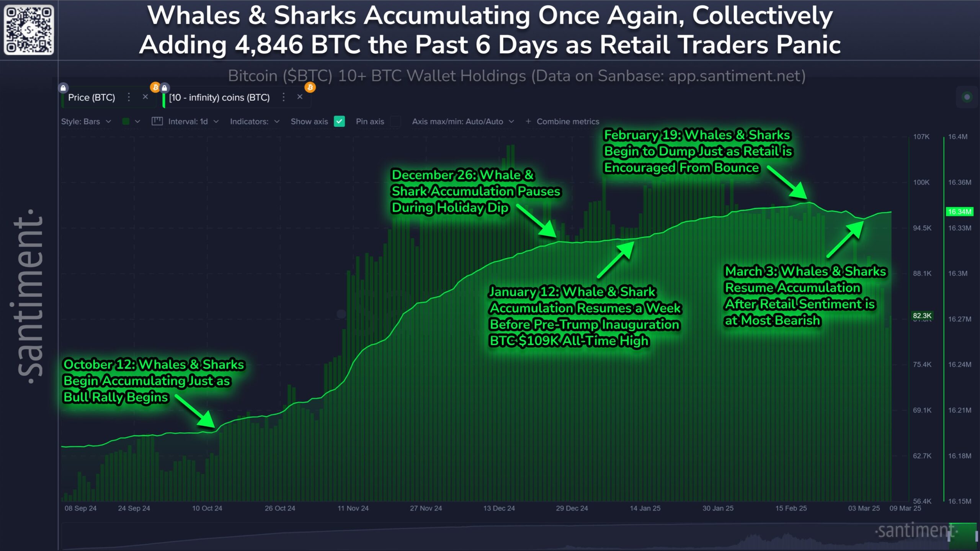Viewport: 980px width, 551px height.
Task: Click the lock icon on Price (BTC)
Action: (x=63, y=88)
